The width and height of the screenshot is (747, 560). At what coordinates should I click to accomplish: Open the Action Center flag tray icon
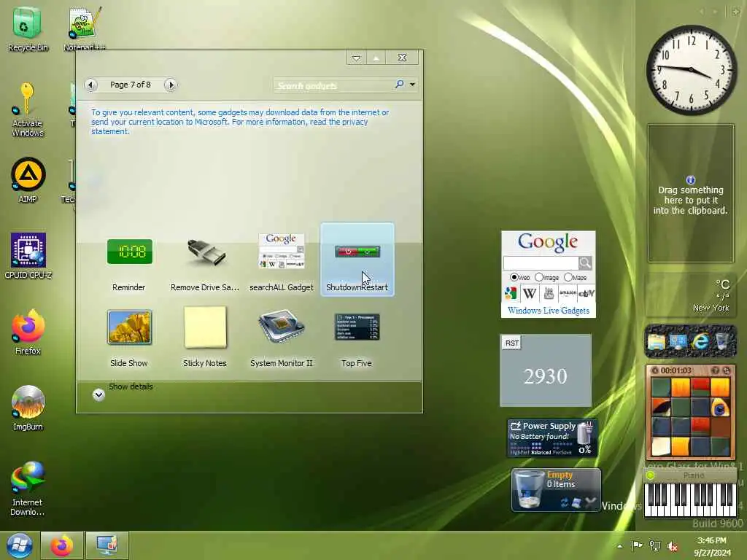(636, 545)
